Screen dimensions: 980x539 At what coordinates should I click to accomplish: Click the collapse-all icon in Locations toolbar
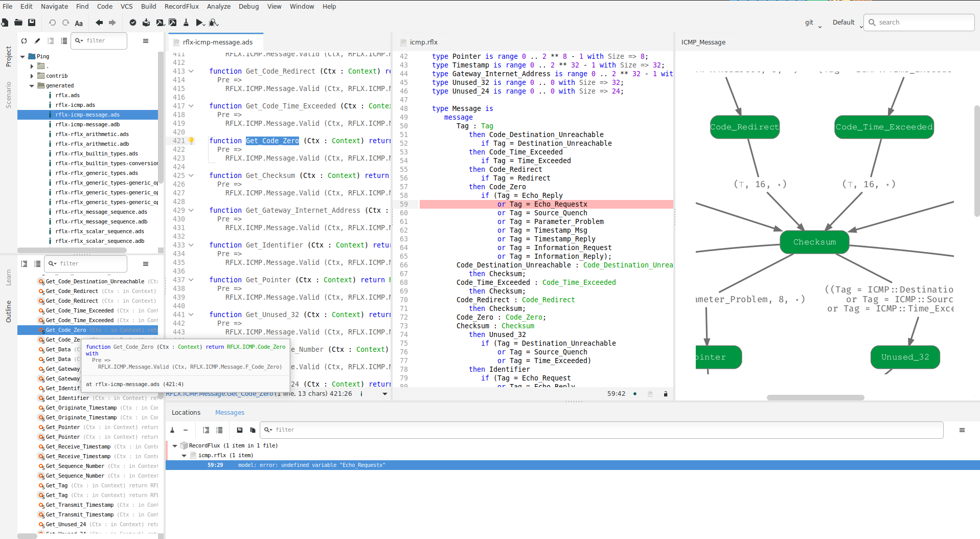pyautogui.click(x=219, y=430)
